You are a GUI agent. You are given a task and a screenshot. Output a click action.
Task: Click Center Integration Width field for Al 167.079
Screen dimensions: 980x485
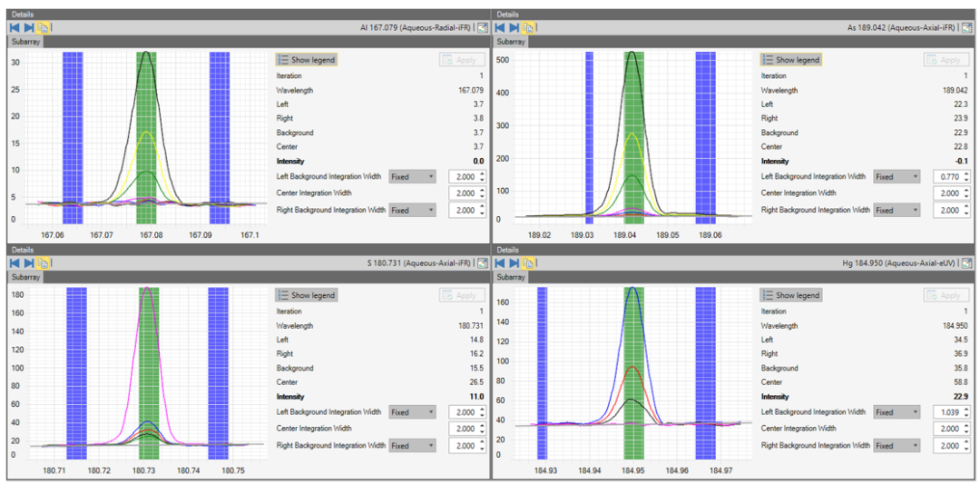(462, 193)
